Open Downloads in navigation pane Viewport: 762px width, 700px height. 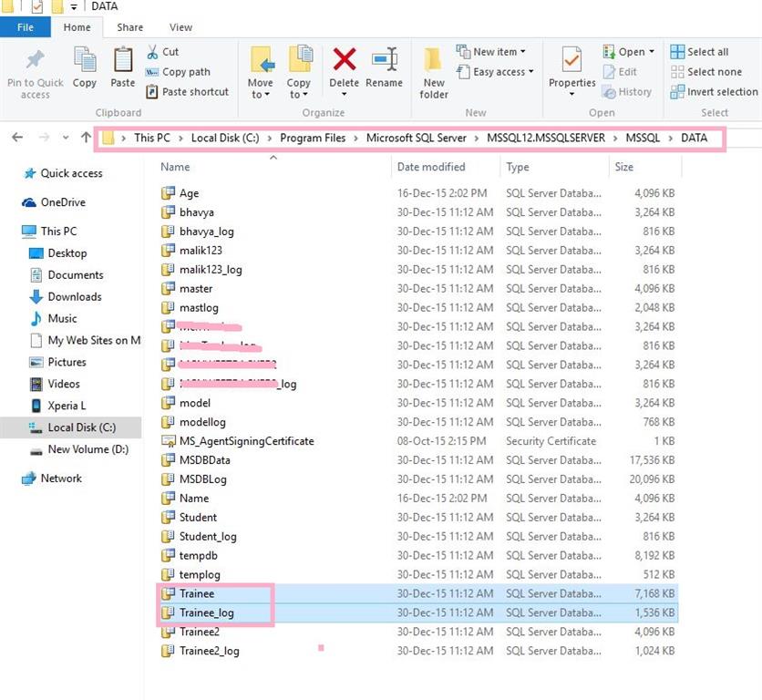[x=66, y=296]
